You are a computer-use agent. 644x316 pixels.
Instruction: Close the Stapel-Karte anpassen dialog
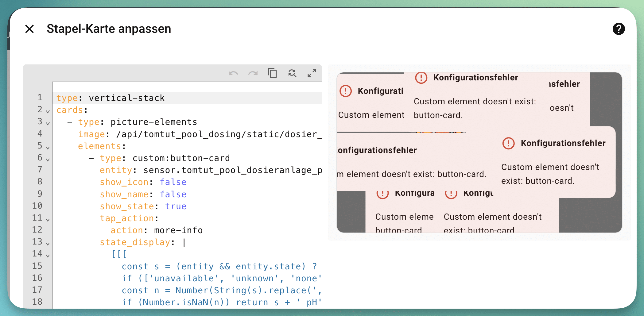(x=29, y=29)
